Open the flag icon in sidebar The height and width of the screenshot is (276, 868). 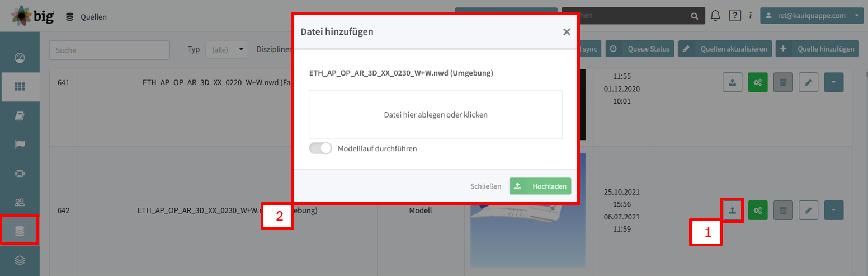tap(20, 144)
